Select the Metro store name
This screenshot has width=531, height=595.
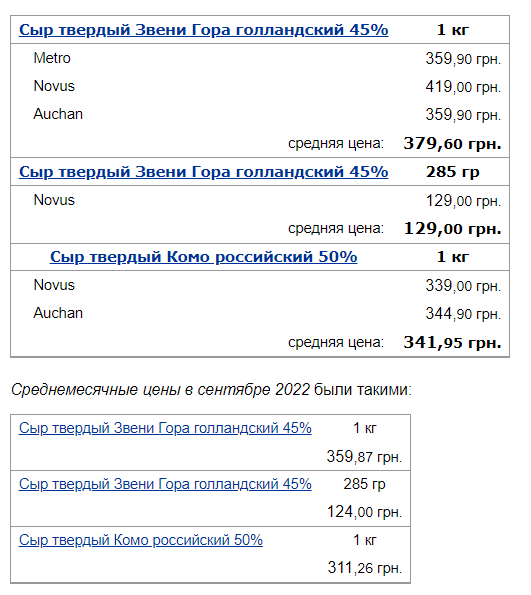pyautogui.click(x=52, y=58)
